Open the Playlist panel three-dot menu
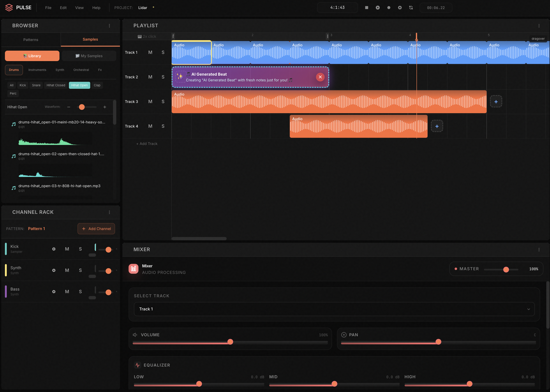Image resolution: width=550 pixels, height=392 pixels. click(539, 25)
